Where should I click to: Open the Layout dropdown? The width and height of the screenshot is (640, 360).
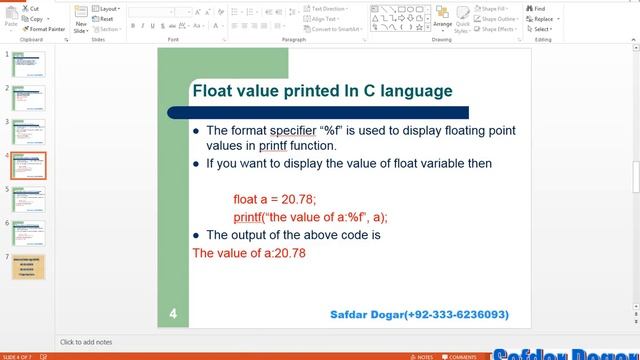[106, 9]
